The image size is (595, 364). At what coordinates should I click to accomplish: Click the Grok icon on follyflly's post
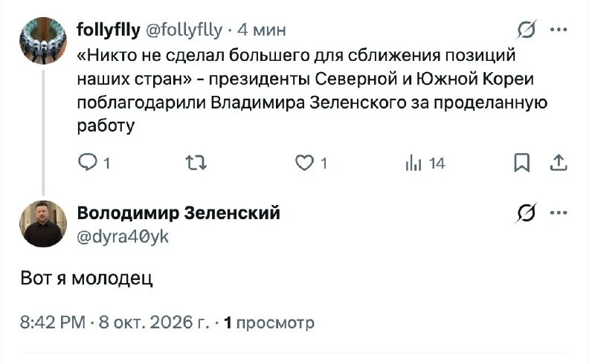[527, 30]
